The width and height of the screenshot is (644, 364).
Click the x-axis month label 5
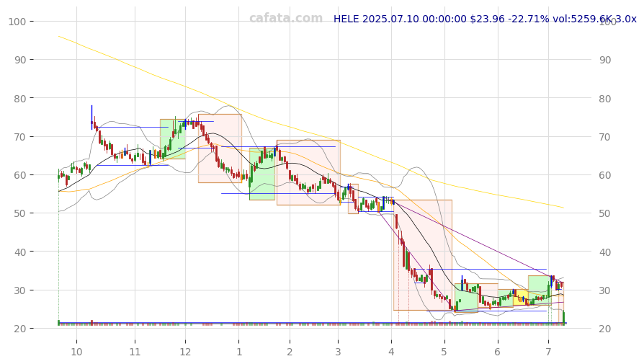pyautogui.click(x=444, y=352)
